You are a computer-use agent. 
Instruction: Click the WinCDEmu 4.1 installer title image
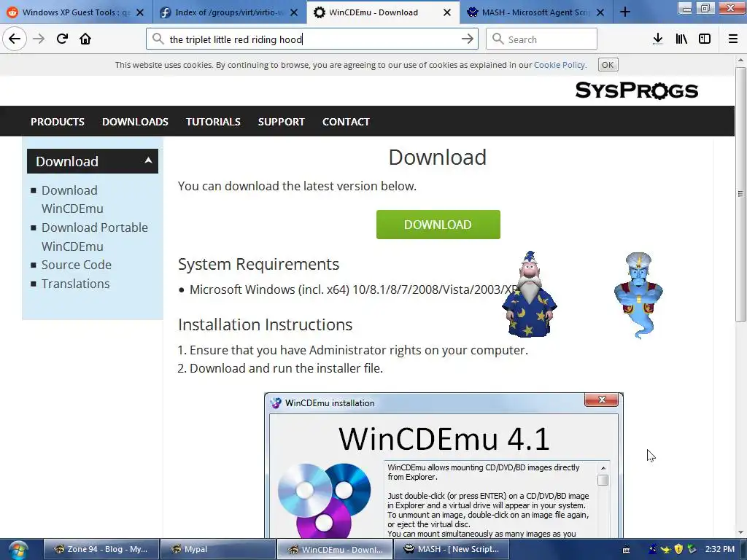click(444, 438)
